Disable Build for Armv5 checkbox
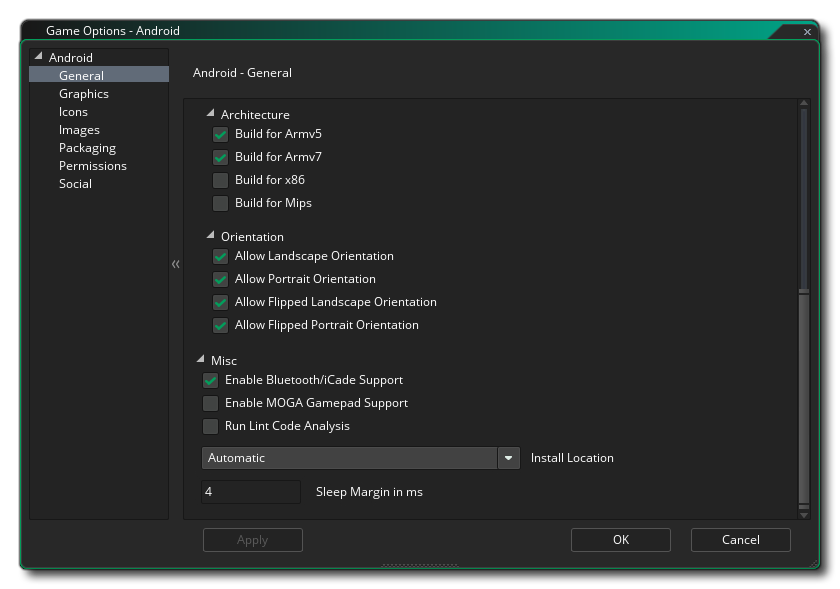Image resolution: width=840 pixels, height=589 pixels. point(220,134)
